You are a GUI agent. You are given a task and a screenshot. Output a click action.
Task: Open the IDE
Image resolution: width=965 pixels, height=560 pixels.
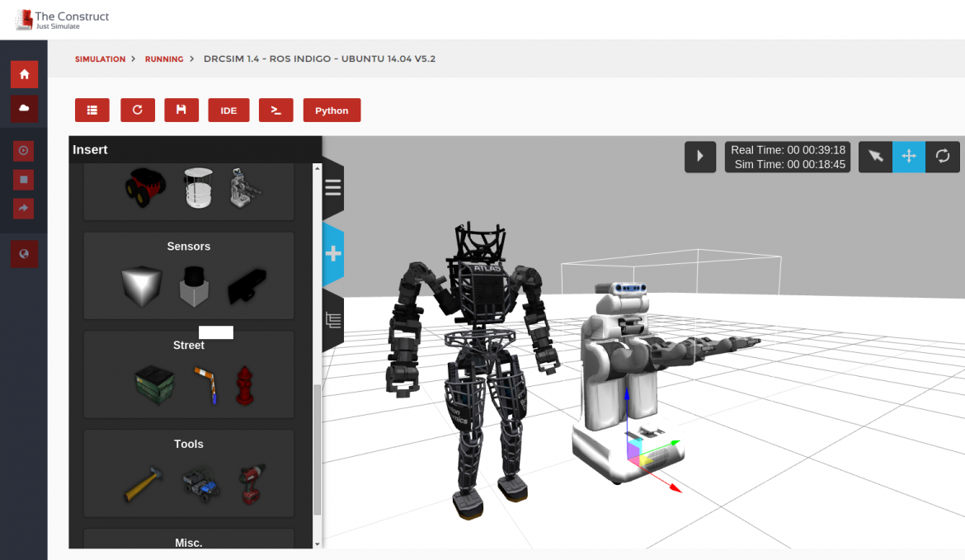pyautogui.click(x=229, y=111)
